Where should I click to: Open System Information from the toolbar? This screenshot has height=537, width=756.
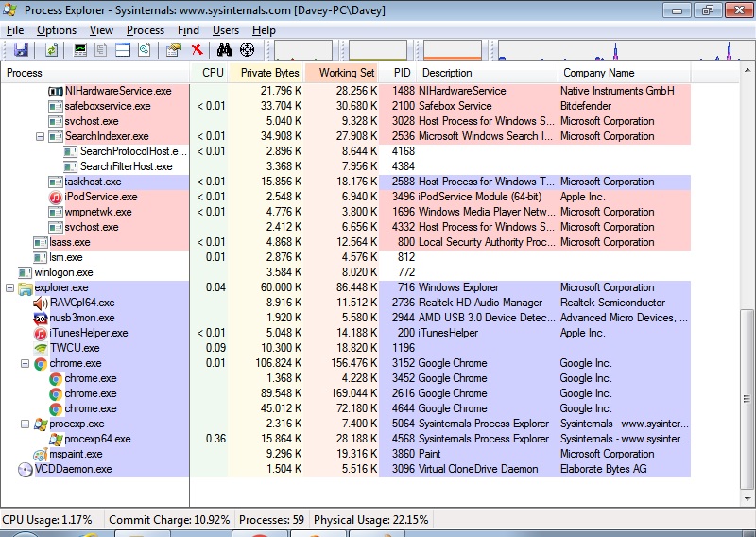pyautogui.click(x=80, y=50)
